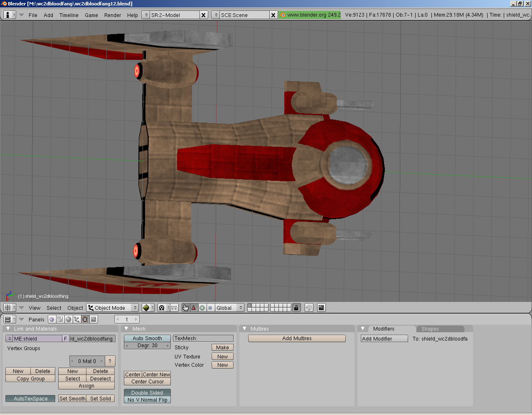The height and width of the screenshot is (415, 532).
Task: Click the Add Multires button
Action: 297,338
